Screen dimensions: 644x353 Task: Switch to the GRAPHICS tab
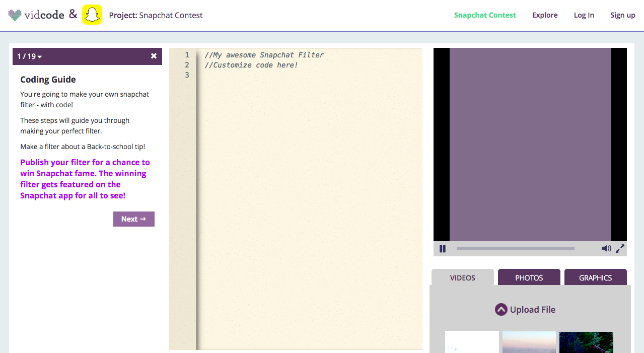[596, 277]
